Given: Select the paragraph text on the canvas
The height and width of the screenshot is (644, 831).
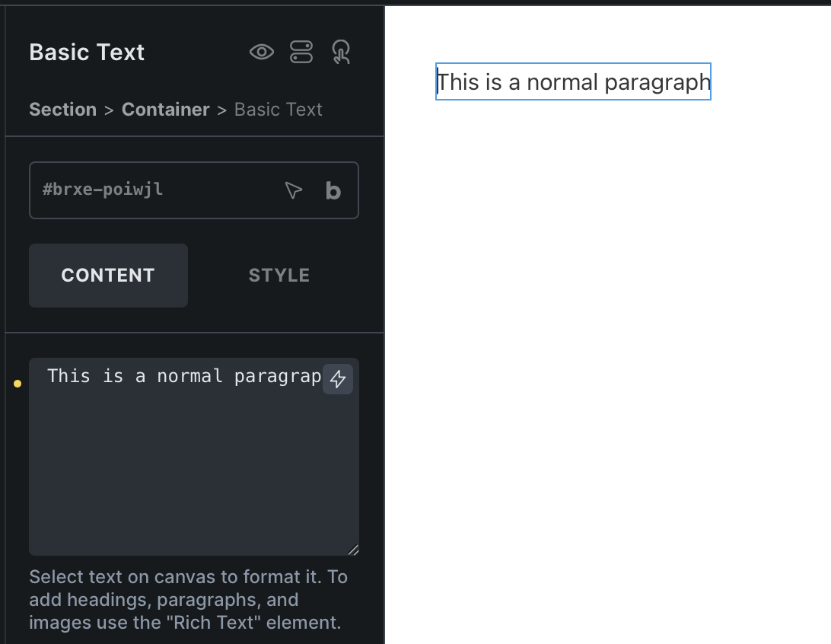Looking at the screenshot, I should (574, 81).
